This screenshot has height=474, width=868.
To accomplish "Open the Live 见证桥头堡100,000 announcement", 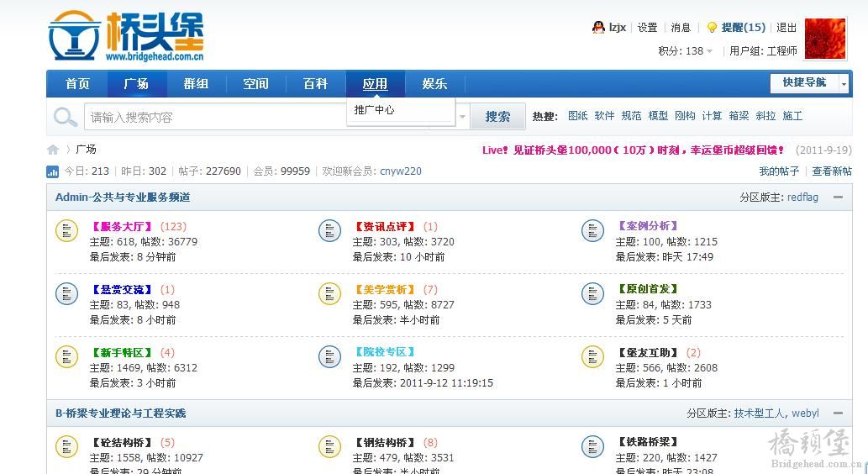I will 634,150.
